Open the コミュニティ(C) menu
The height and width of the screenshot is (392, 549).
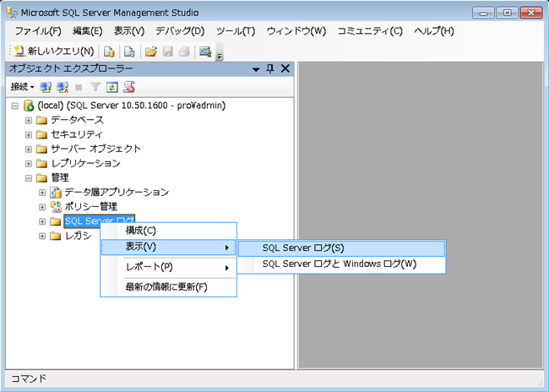pyautogui.click(x=370, y=31)
